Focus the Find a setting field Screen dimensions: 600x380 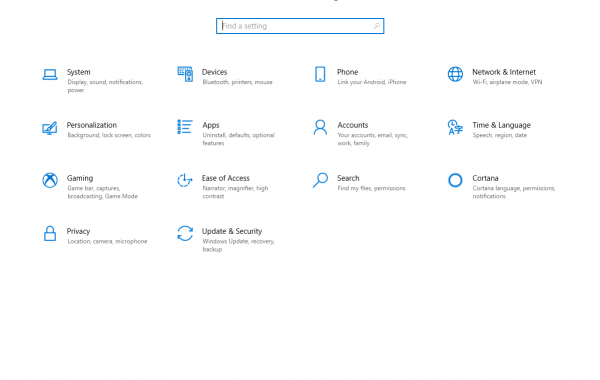pyautogui.click(x=300, y=26)
